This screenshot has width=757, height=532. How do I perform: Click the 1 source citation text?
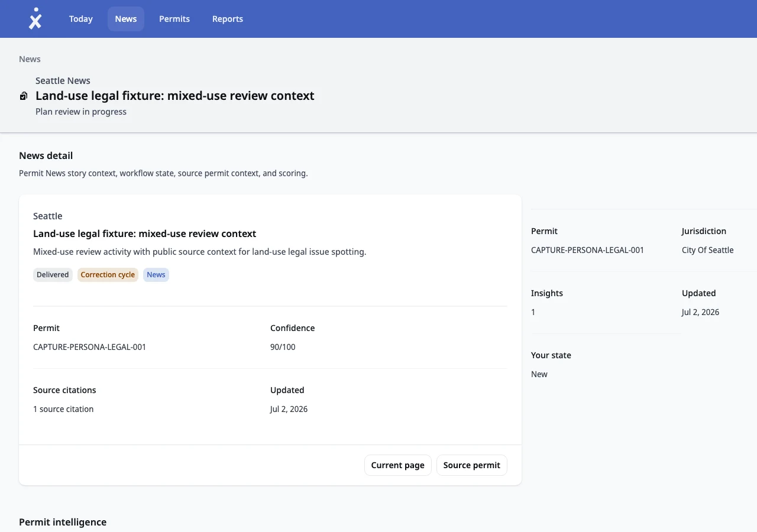(63, 409)
